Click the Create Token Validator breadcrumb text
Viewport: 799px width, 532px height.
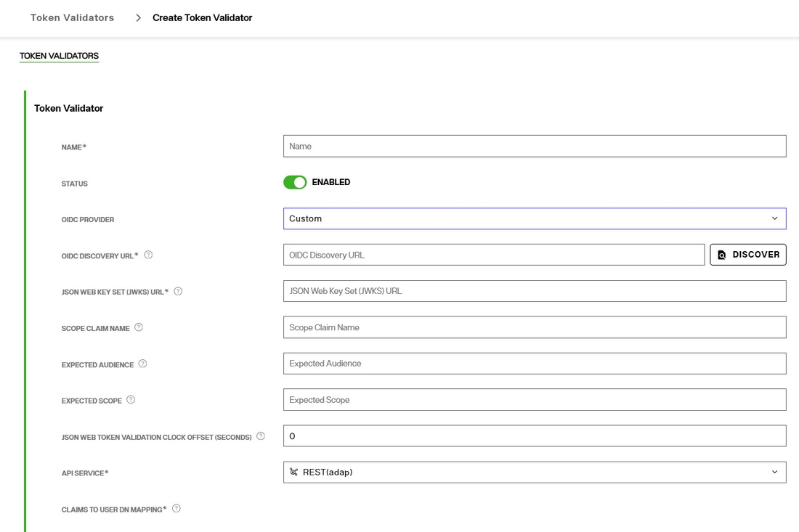(x=203, y=18)
